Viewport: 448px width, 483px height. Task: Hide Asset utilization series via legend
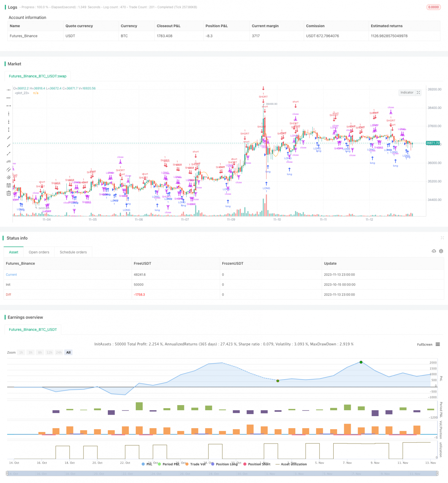pyautogui.click(x=291, y=464)
